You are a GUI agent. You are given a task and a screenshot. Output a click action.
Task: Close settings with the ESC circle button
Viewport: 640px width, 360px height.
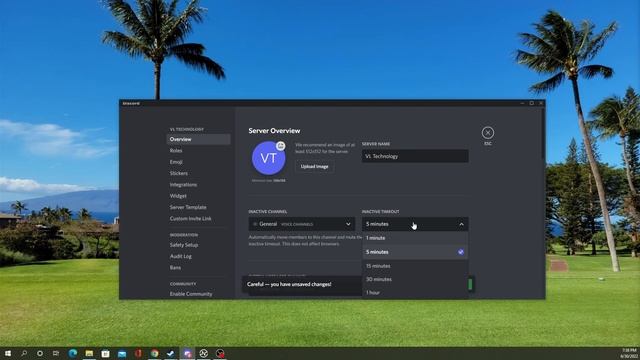click(487, 133)
